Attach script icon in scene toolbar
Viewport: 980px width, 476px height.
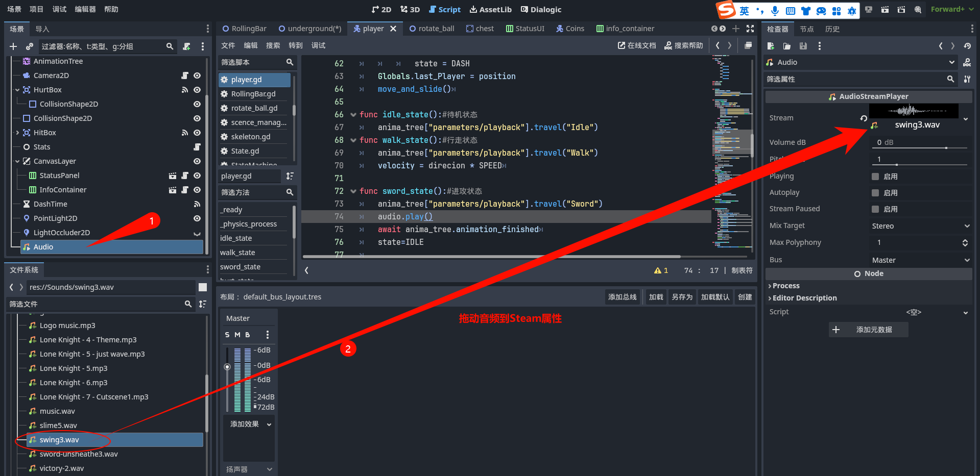click(187, 46)
